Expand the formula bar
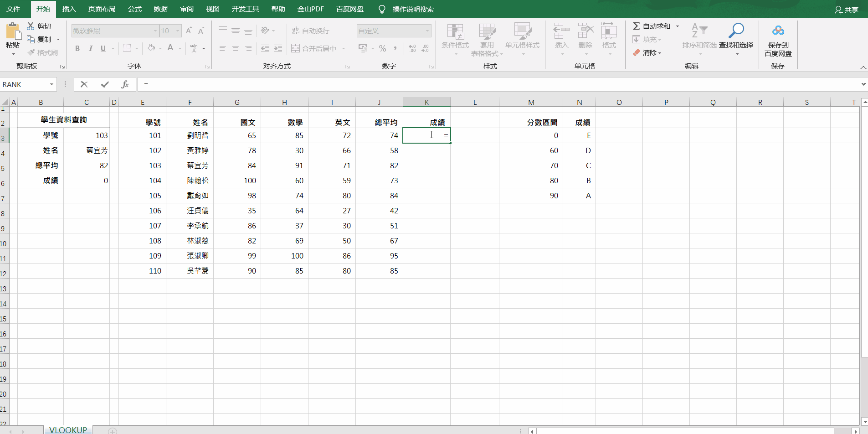868x434 pixels. (863, 84)
